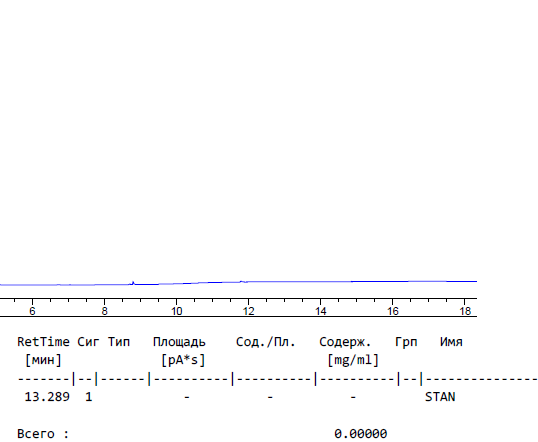Click the [pA*s] unit label
Image resolution: width=538 pixels, height=442 pixels.
click(183, 360)
